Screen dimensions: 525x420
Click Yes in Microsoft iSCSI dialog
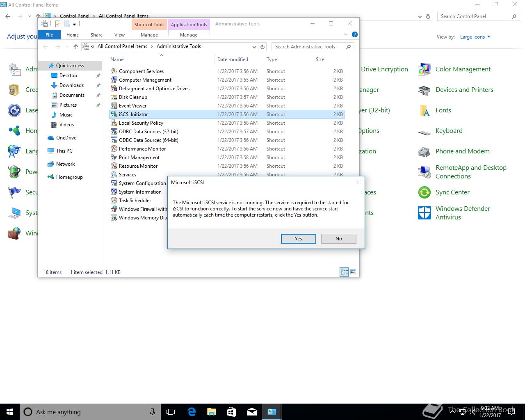[x=298, y=239]
